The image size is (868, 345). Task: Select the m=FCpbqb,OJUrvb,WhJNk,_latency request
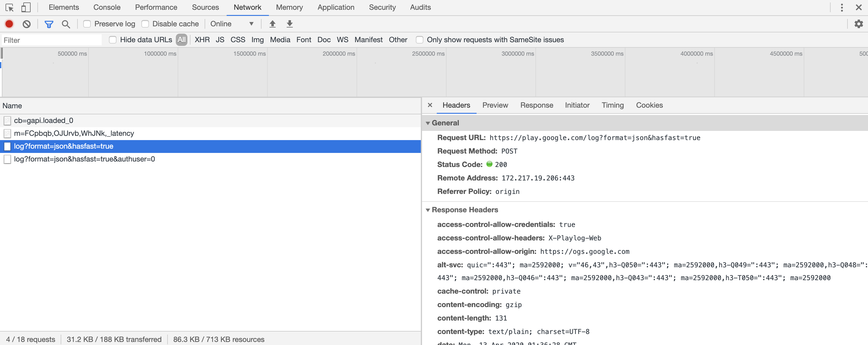210,133
